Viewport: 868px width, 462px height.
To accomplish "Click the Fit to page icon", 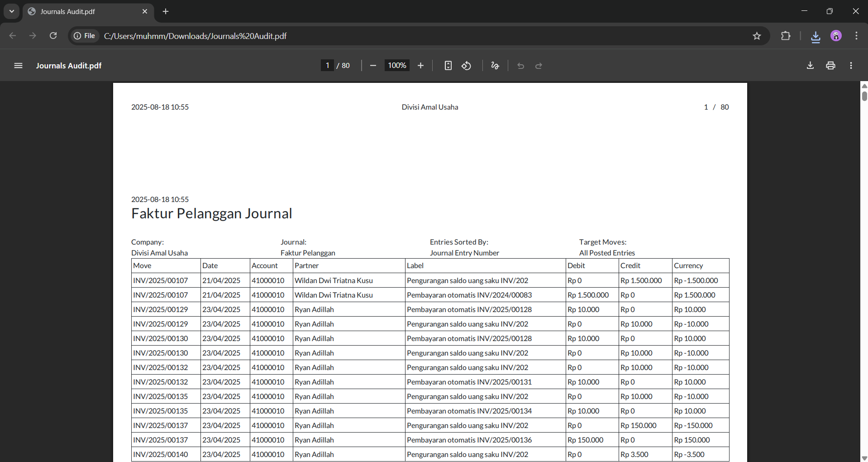I will click(x=448, y=66).
